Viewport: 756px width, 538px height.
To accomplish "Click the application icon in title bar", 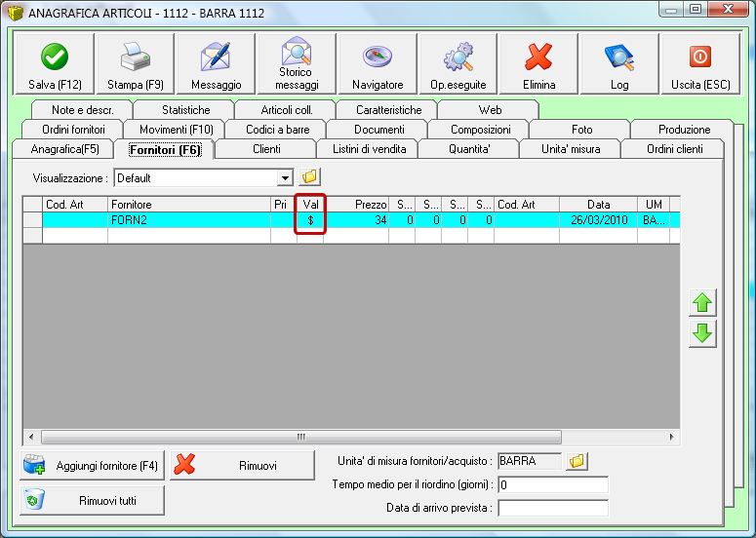I will [x=16, y=13].
